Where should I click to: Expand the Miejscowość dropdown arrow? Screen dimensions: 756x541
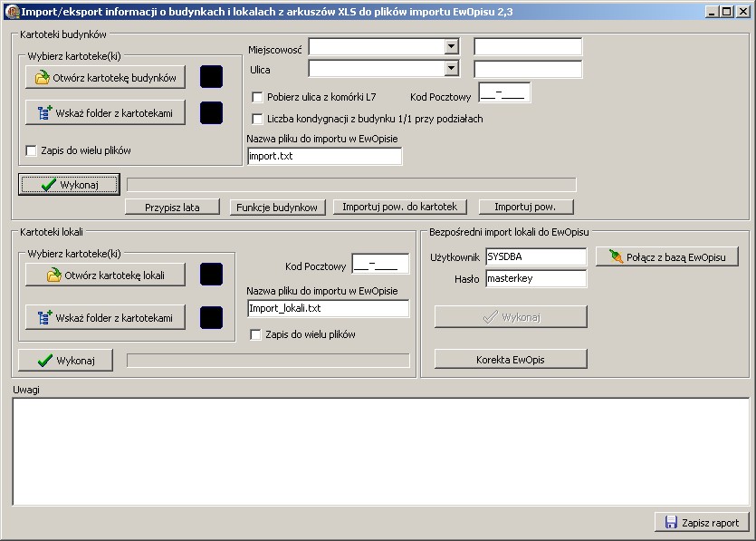(x=451, y=47)
